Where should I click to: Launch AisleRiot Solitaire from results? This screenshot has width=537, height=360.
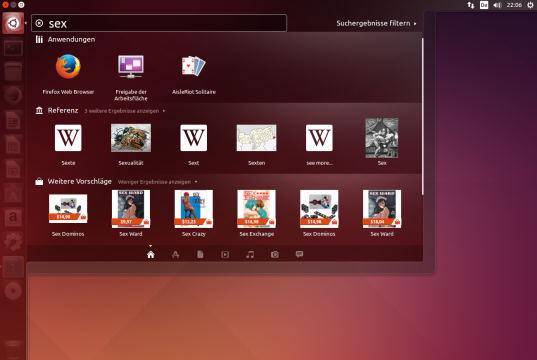194,74
